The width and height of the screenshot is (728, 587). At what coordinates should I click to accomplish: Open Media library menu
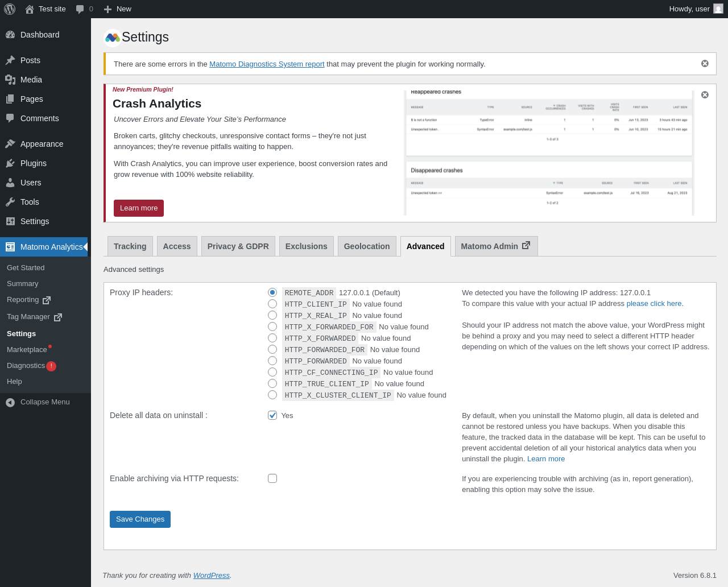click(x=45, y=80)
